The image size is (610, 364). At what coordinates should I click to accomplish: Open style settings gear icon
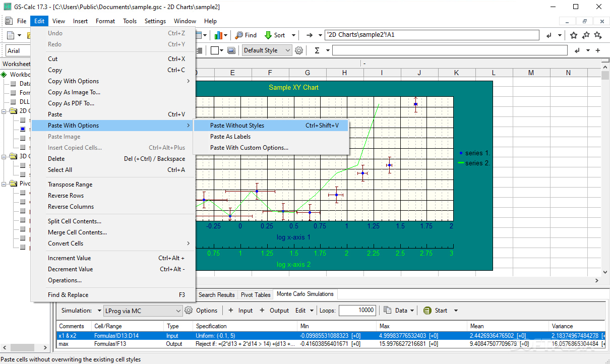[299, 50]
